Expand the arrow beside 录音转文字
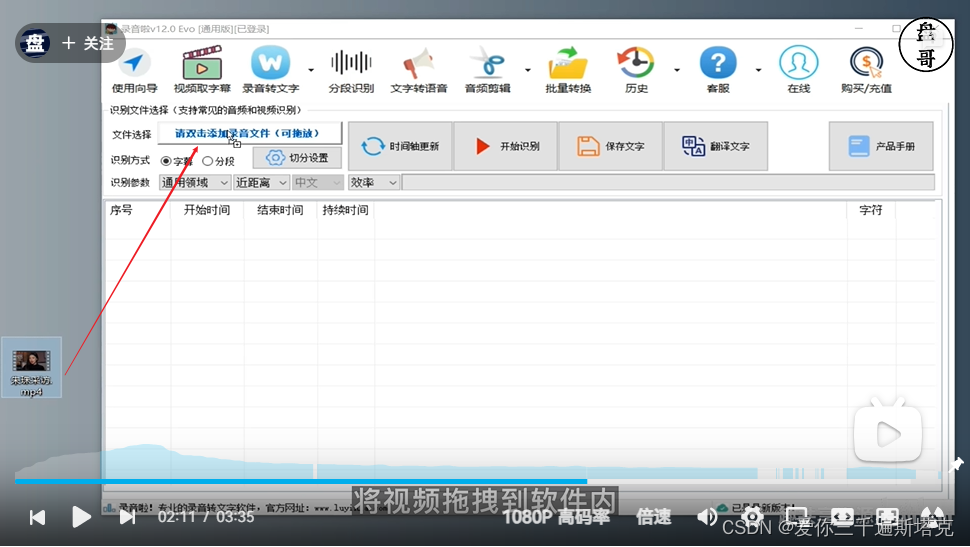This screenshot has height=547, width=970. 311,70
